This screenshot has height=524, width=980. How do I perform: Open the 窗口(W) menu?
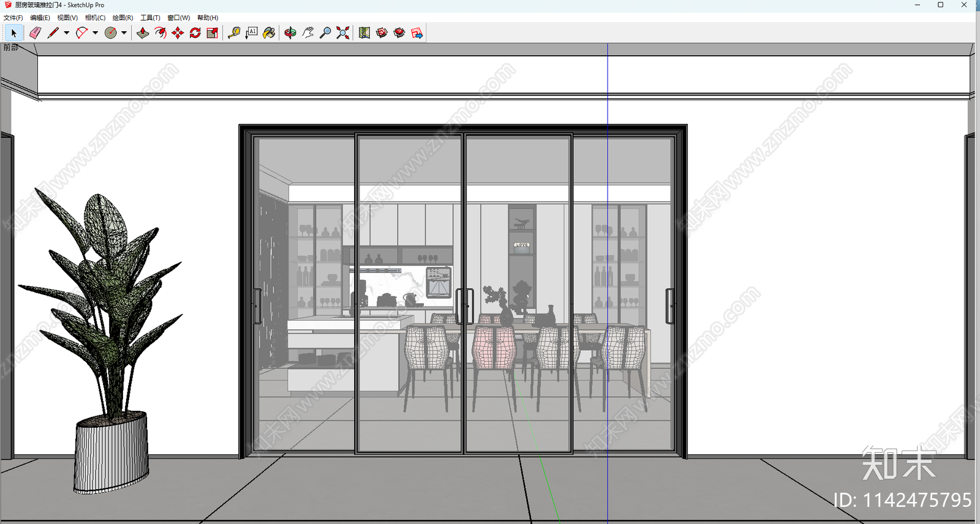click(x=178, y=18)
